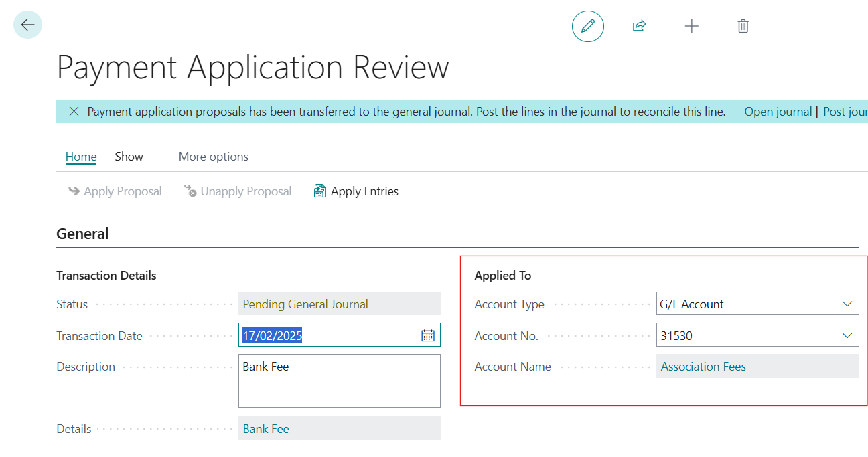The width and height of the screenshot is (868, 457).
Task: Open the Account No. dropdown
Action: click(849, 335)
